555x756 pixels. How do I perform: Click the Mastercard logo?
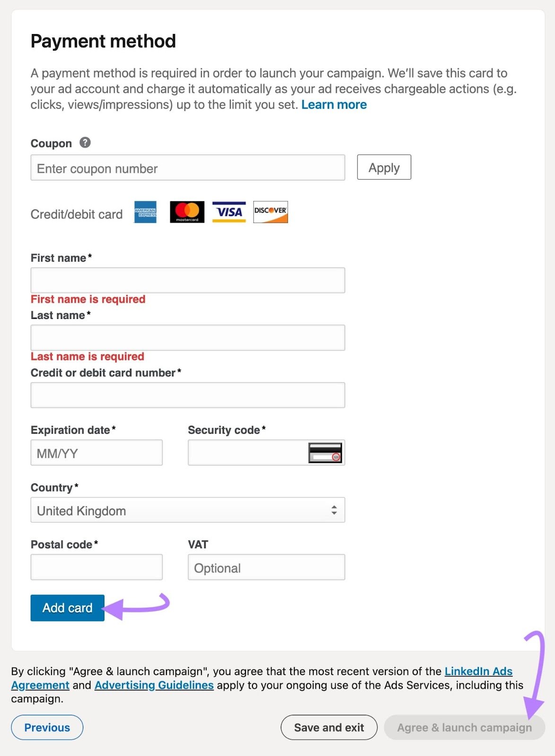pos(187,212)
